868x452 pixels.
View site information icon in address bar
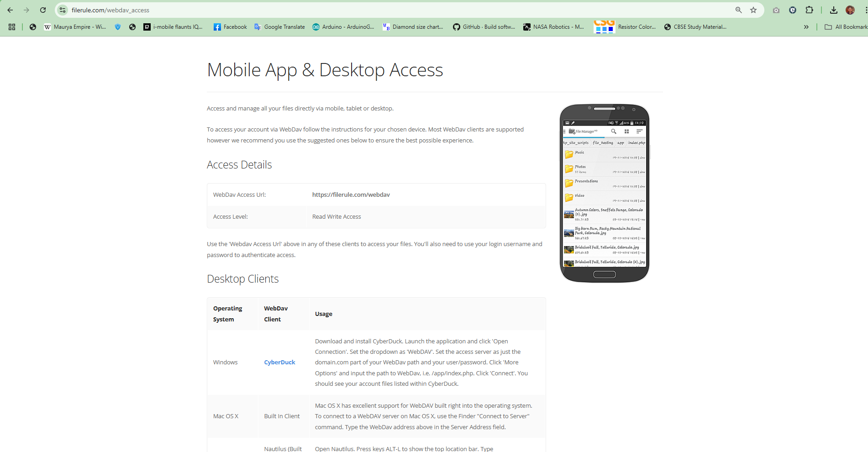pos(63,10)
